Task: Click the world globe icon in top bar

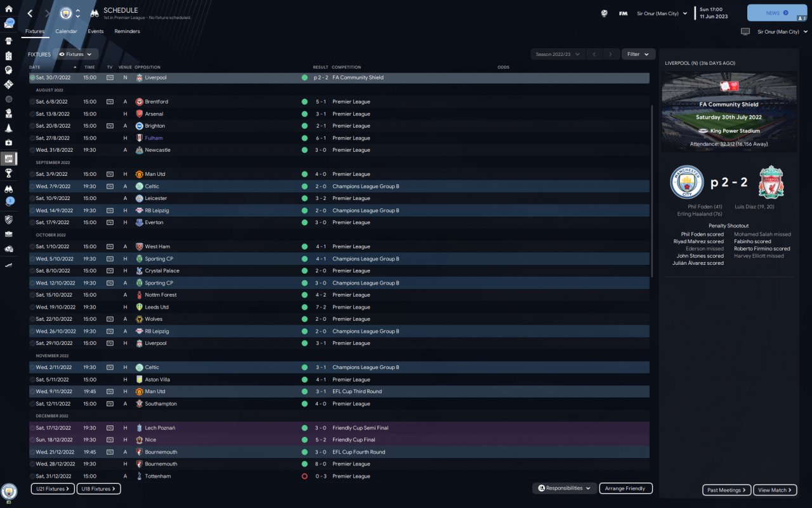Action: 605,13
